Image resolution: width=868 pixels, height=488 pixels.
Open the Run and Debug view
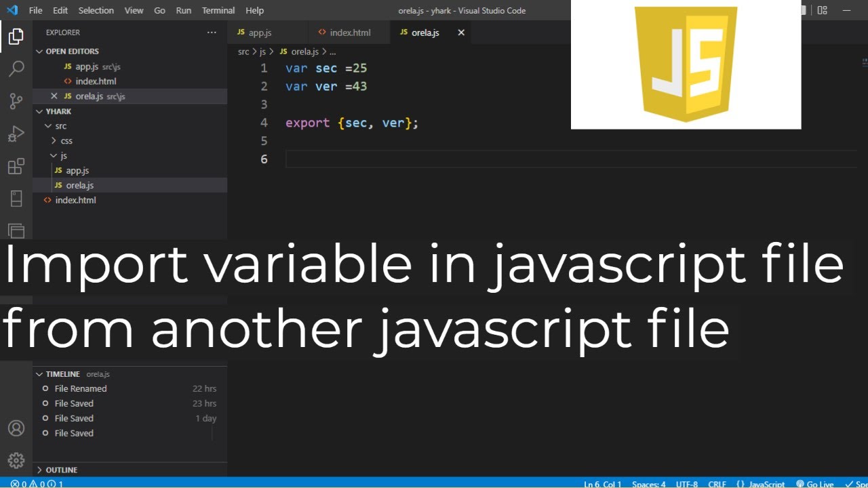coord(16,134)
